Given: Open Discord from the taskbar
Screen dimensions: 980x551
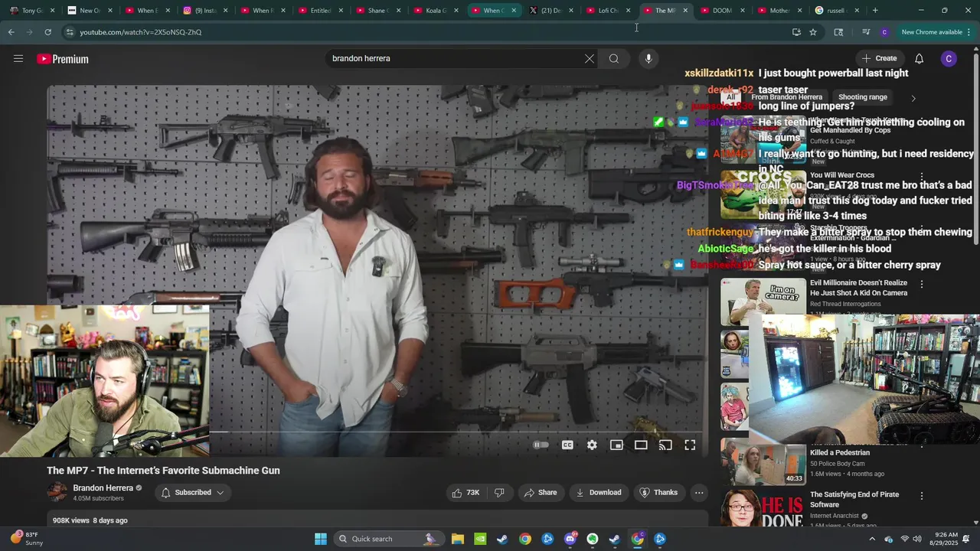Looking at the screenshot, I should tap(570, 539).
